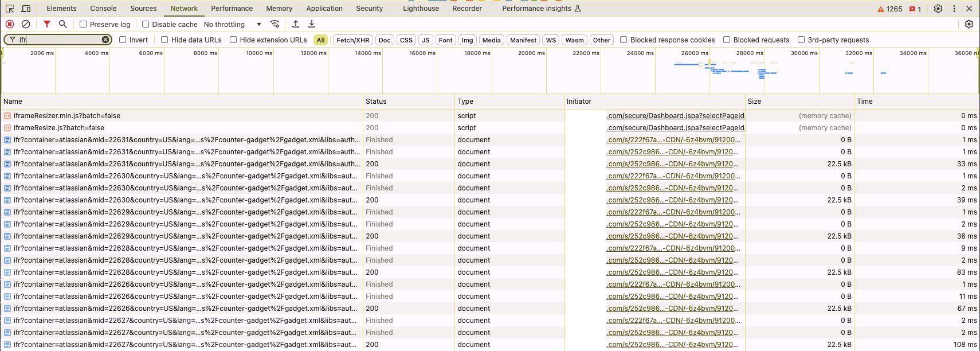Clear the network log

coord(26,24)
